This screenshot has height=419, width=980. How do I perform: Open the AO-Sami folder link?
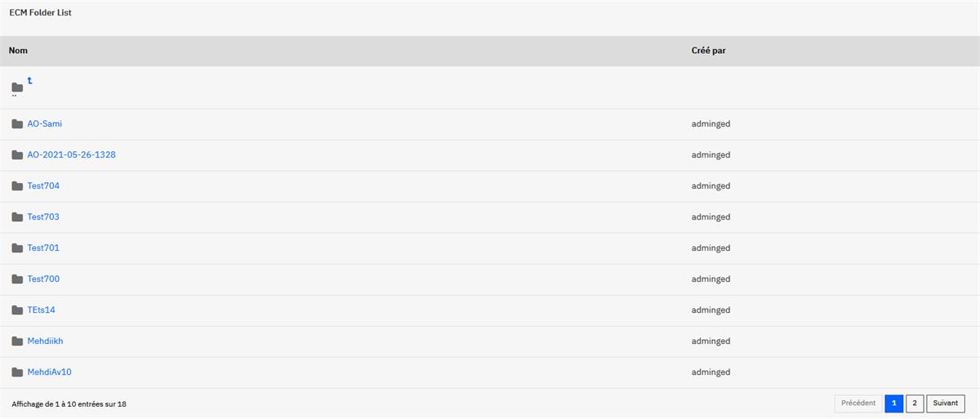pos(45,124)
